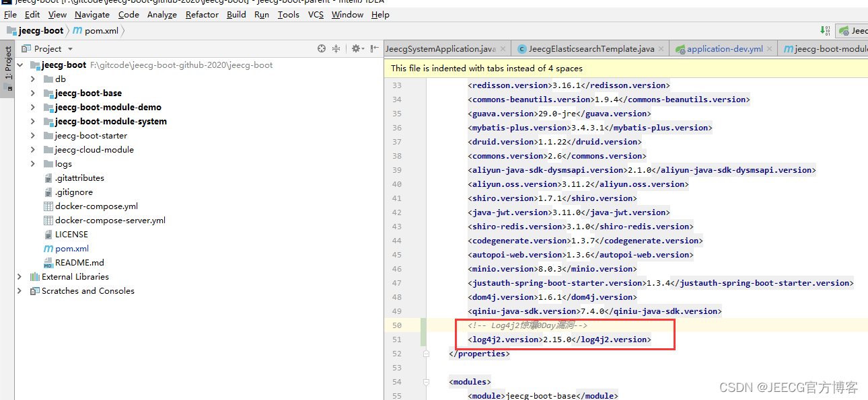Open the Refactor menu
Screen dimensions: 868x400
pos(202,14)
